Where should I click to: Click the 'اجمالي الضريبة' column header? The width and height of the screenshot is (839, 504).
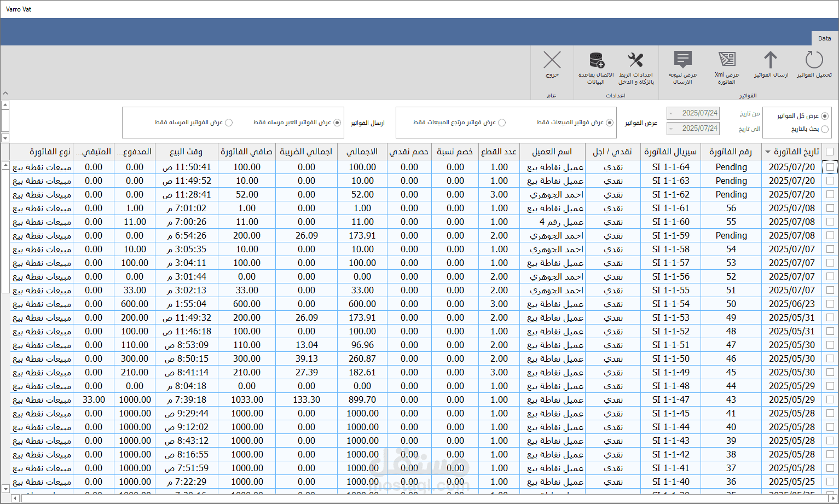(x=306, y=152)
